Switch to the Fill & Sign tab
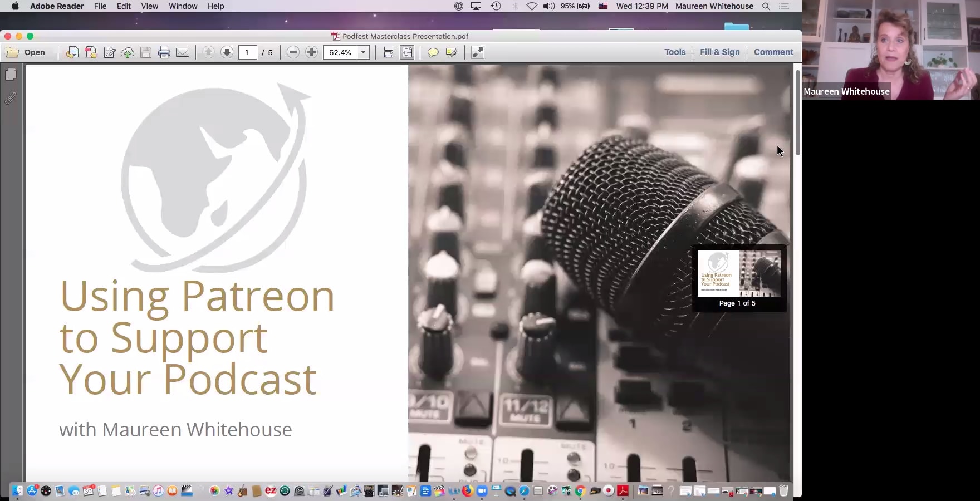The height and width of the screenshot is (501, 980). (x=720, y=52)
